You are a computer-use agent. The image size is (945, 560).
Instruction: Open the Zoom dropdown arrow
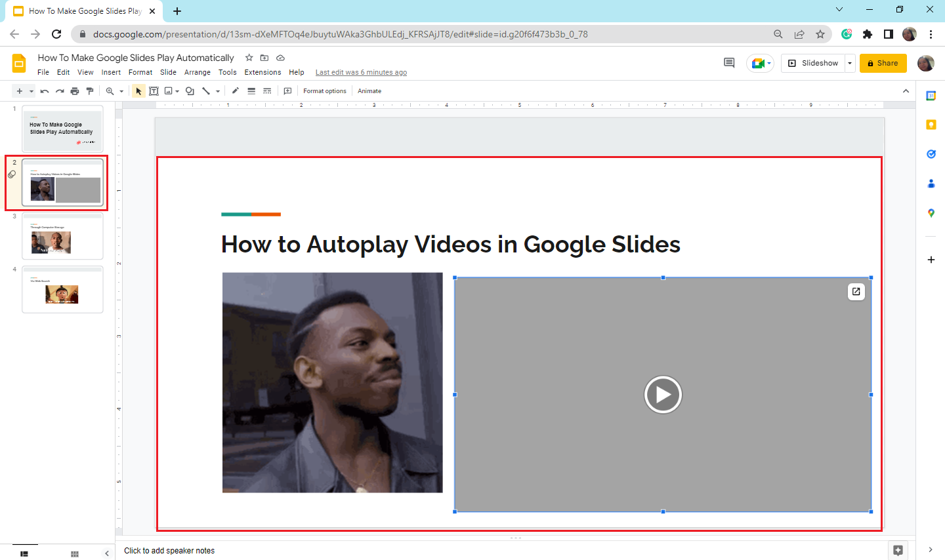point(122,90)
